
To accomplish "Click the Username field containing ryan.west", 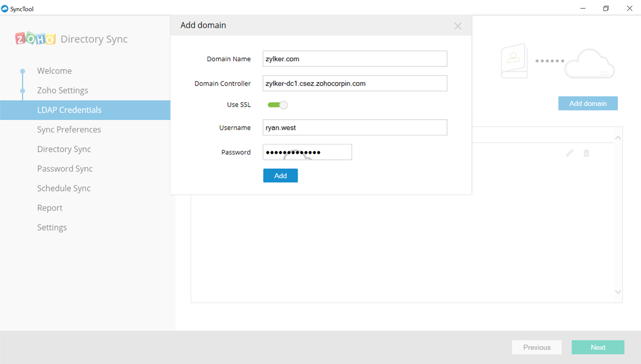I will click(355, 128).
